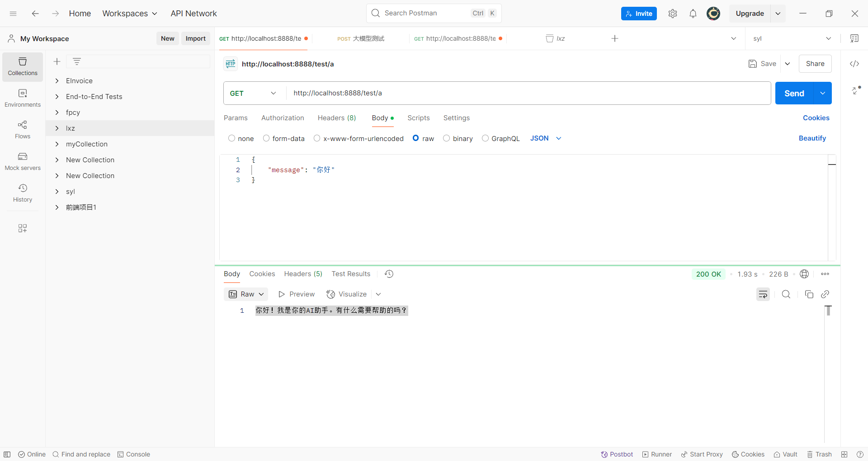Open Postbot in the status bar

click(617, 454)
